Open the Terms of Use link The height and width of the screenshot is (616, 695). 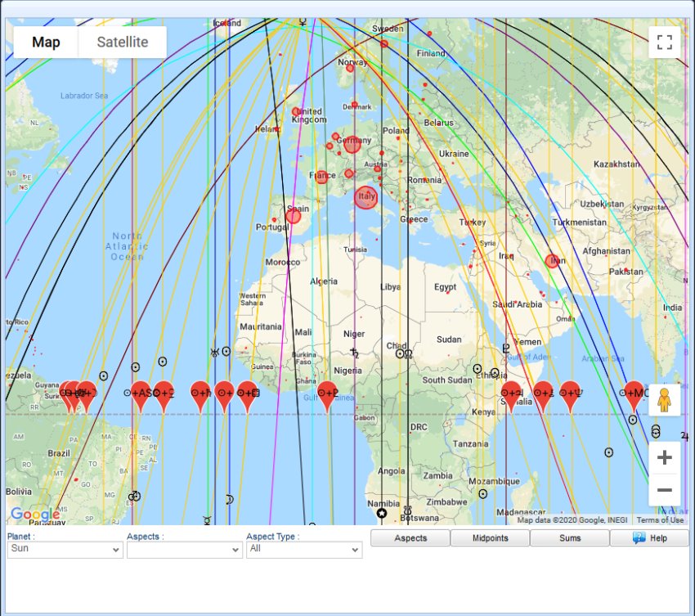click(661, 519)
